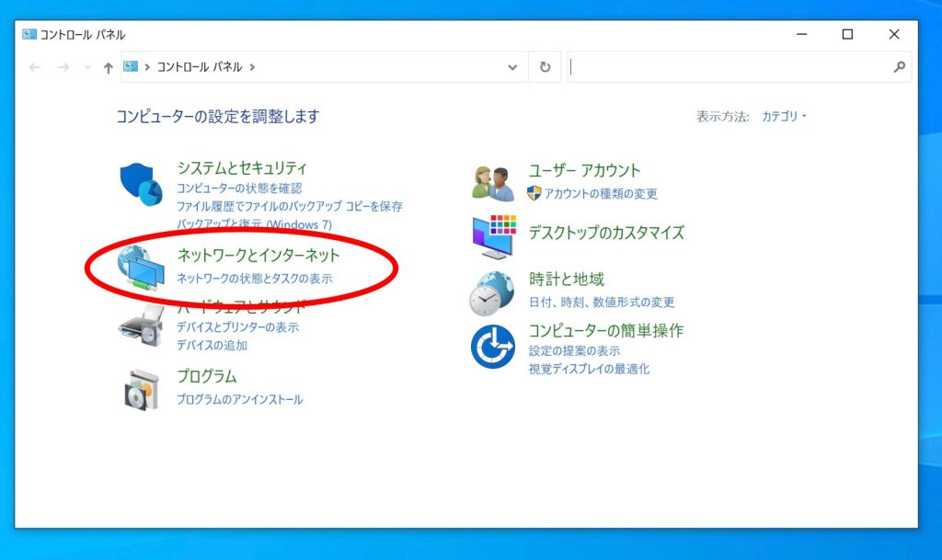The image size is (942, 560).
Task: Click プログラムのアンインストール link
Action: click(240, 400)
